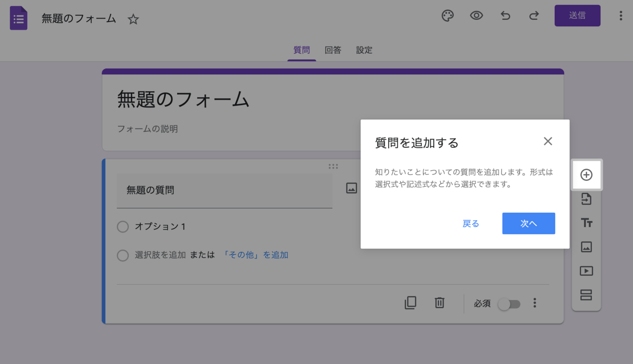Enable the 必須 required toggle

pos(509,304)
